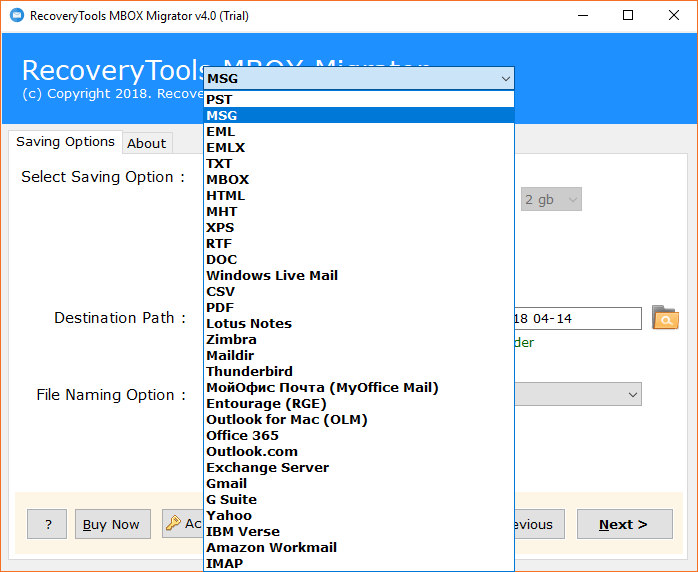Image resolution: width=698 pixels, height=572 pixels.
Task: Choose Maildir from the dropdown list
Action: click(359, 356)
